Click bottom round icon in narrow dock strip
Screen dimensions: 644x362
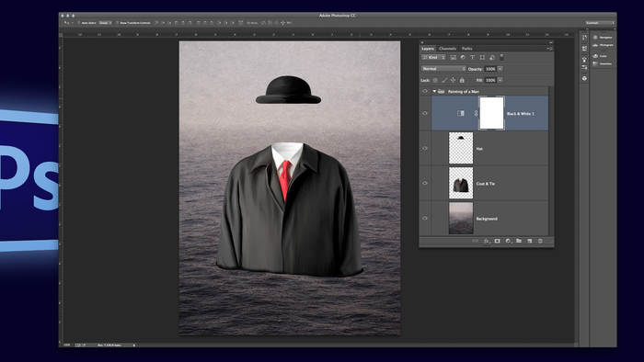[x=584, y=78]
